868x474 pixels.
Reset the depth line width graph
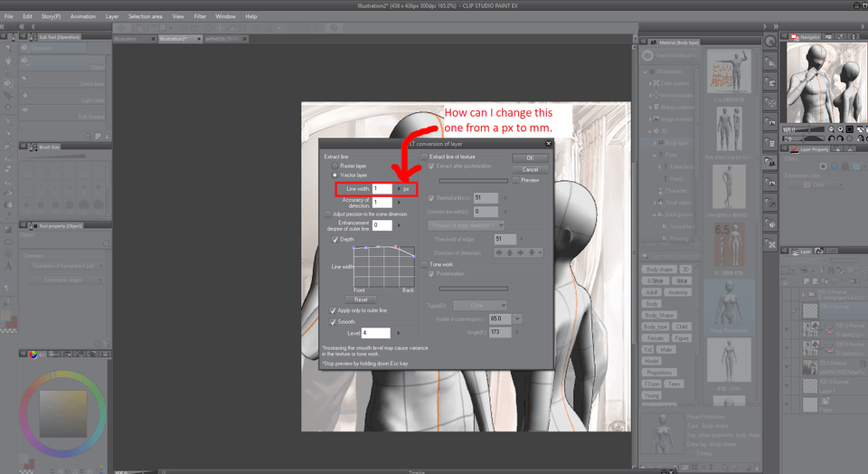point(360,299)
